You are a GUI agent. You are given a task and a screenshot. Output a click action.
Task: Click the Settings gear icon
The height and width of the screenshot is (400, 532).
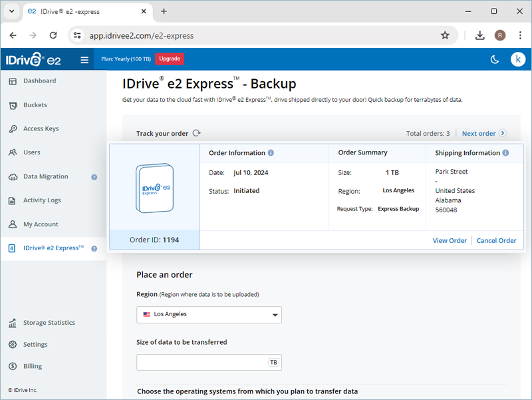(x=13, y=345)
